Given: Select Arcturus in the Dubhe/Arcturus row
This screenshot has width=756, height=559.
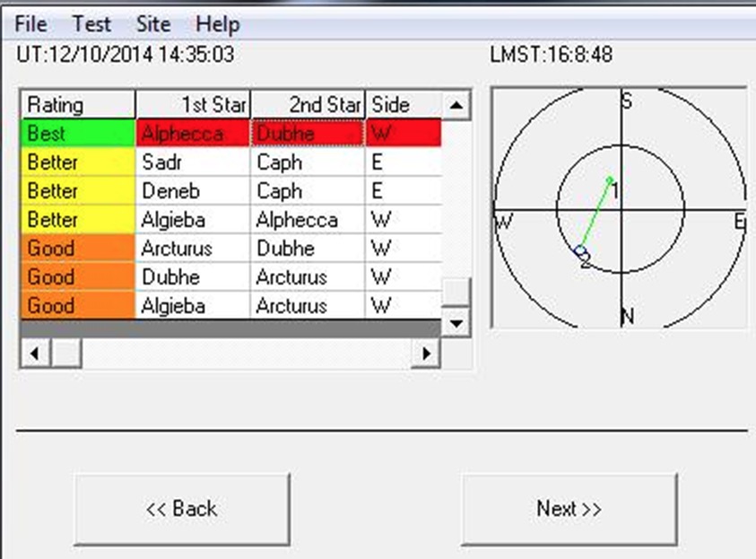Looking at the screenshot, I should pyautogui.click(x=308, y=277).
